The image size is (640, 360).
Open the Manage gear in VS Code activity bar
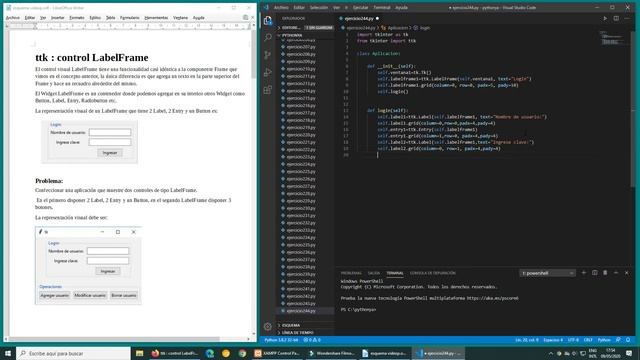click(x=268, y=327)
